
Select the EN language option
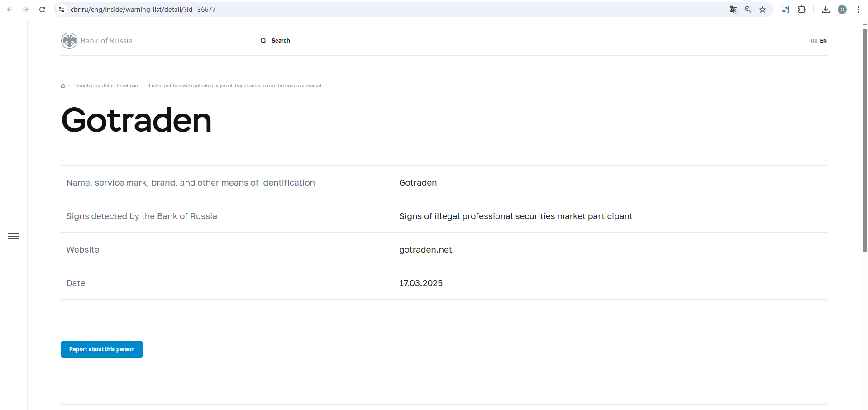[824, 41]
